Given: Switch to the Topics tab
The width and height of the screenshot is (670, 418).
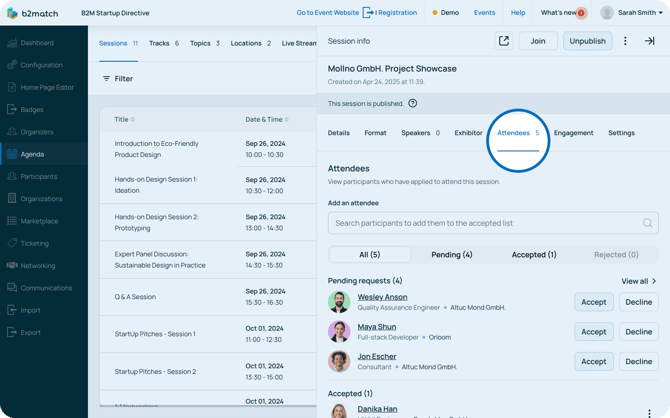Looking at the screenshot, I should (205, 44).
